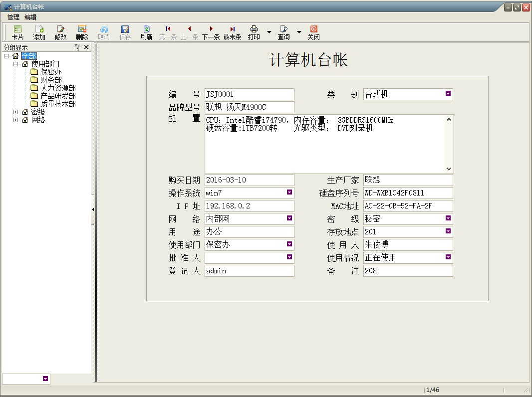532x397 pixels.
Task: Open the 类别 dropdown
Action: [x=448, y=94]
